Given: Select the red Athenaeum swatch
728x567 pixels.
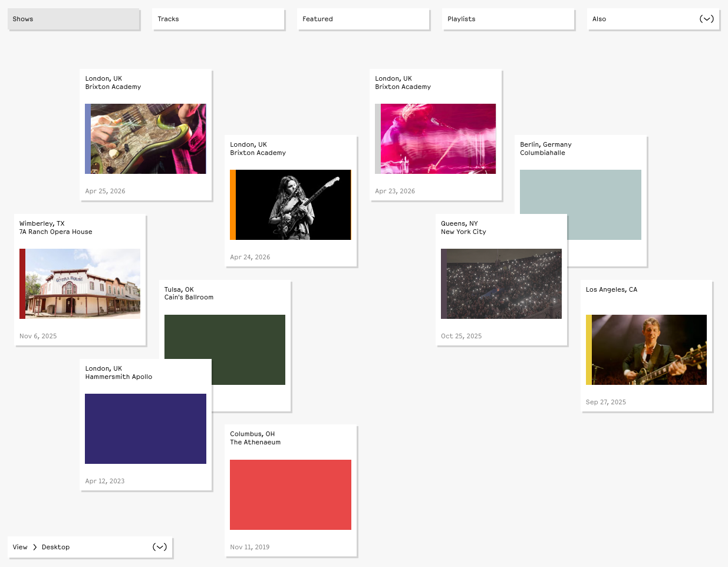Looking at the screenshot, I should tap(291, 495).
